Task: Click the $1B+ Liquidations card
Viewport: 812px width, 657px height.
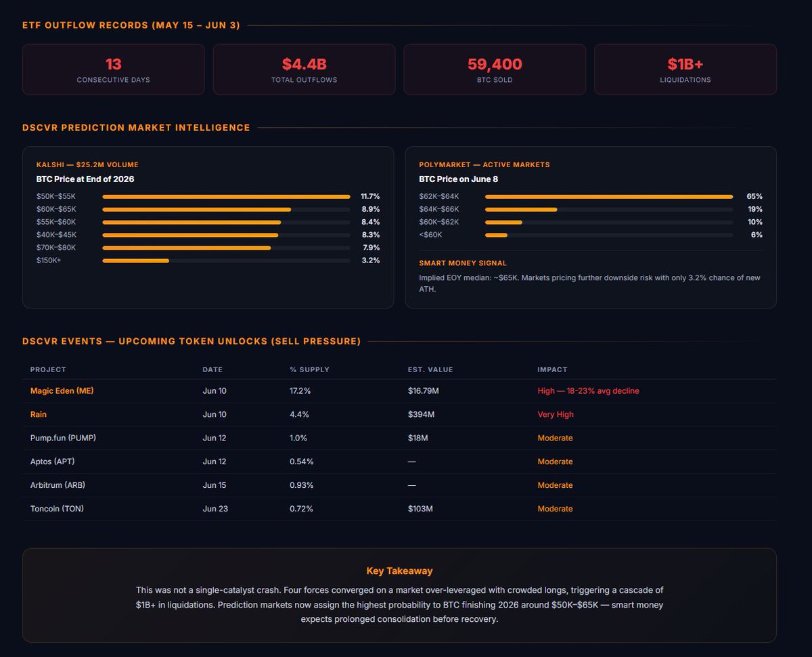Action: click(x=685, y=70)
